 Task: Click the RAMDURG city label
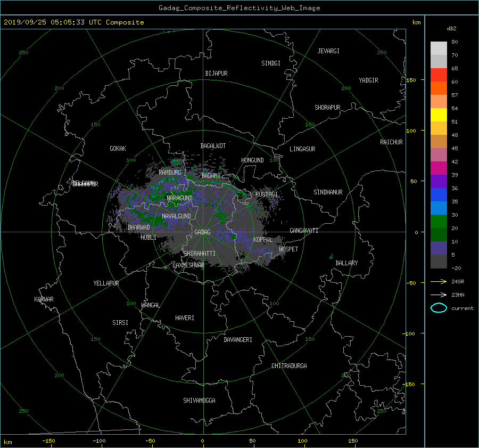pos(170,173)
